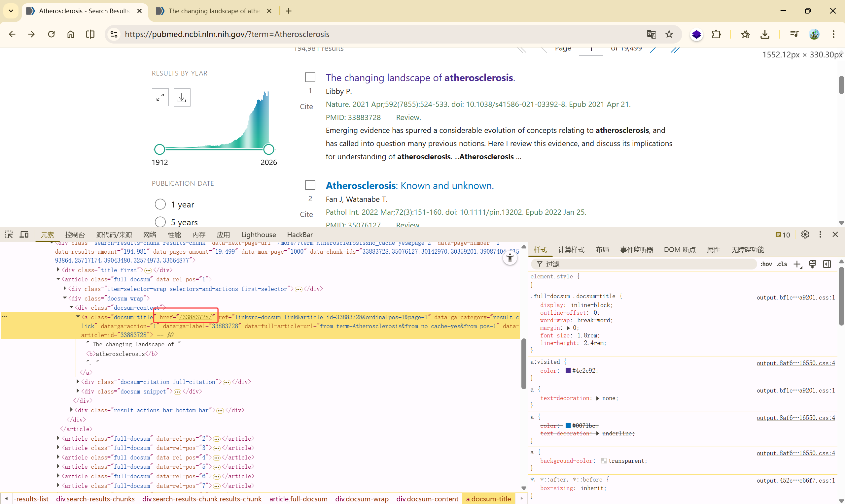
Task: Open the 'Atherosclerosis: Known and unknown' link
Action: [x=409, y=185]
